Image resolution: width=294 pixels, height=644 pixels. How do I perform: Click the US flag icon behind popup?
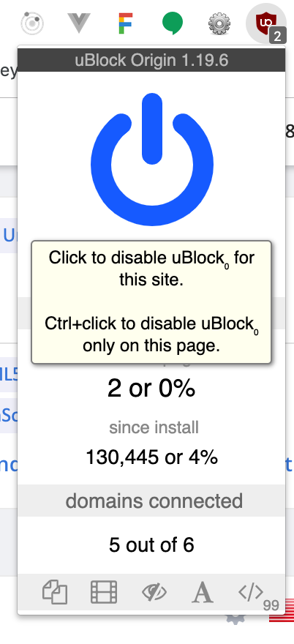(x=282, y=611)
